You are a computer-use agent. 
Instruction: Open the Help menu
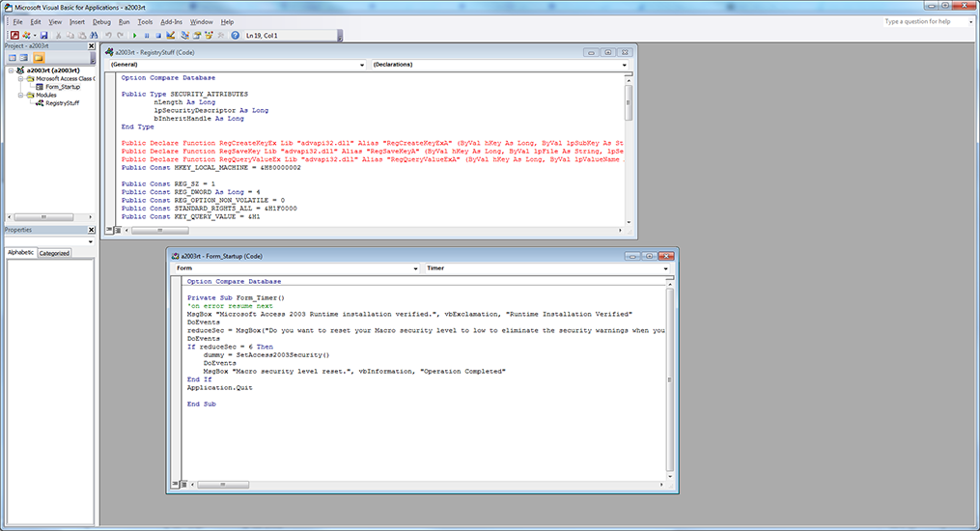[x=227, y=22]
